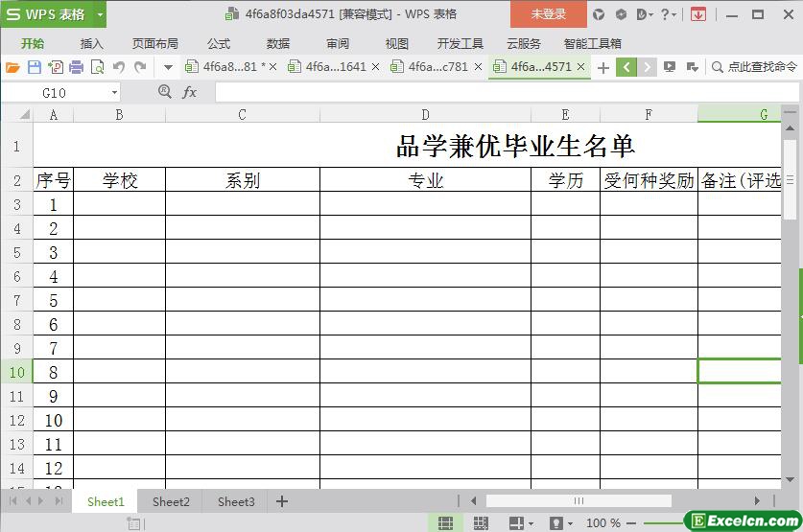Redo the last undone action
The height and width of the screenshot is (532, 803).
tap(140, 67)
